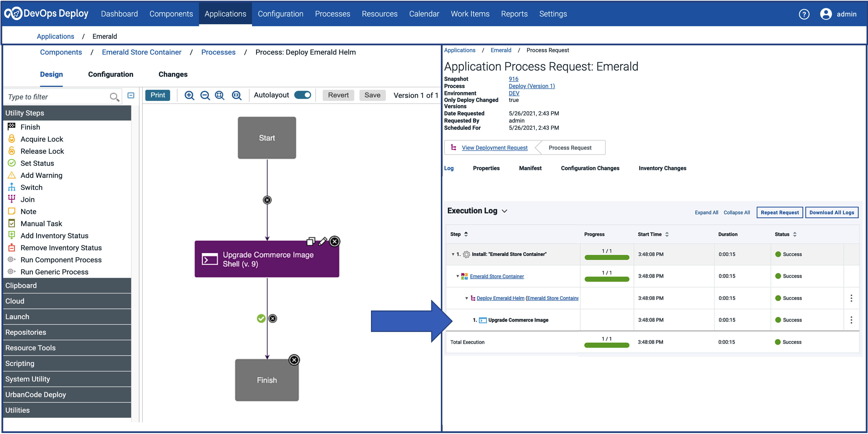This screenshot has height=434, width=868.
Task: Open the admin user account menu
Action: click(x=838, y=14)
